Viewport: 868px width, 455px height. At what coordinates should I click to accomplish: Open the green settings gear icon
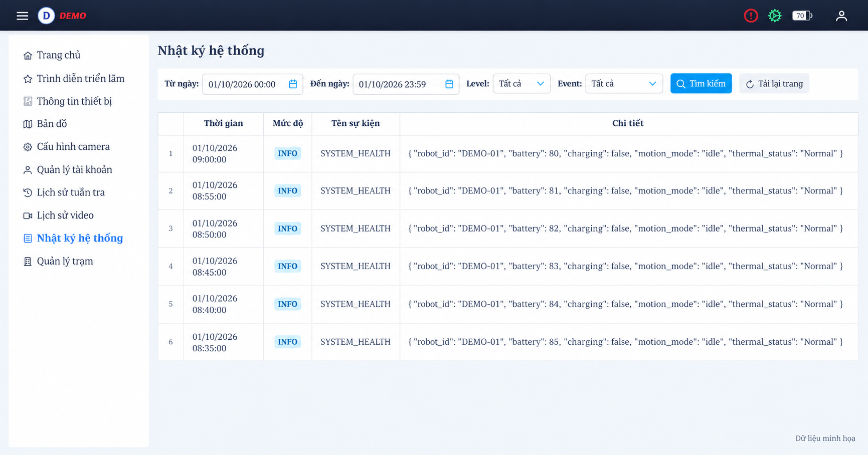pyautogui.click(x=775, y=16)
